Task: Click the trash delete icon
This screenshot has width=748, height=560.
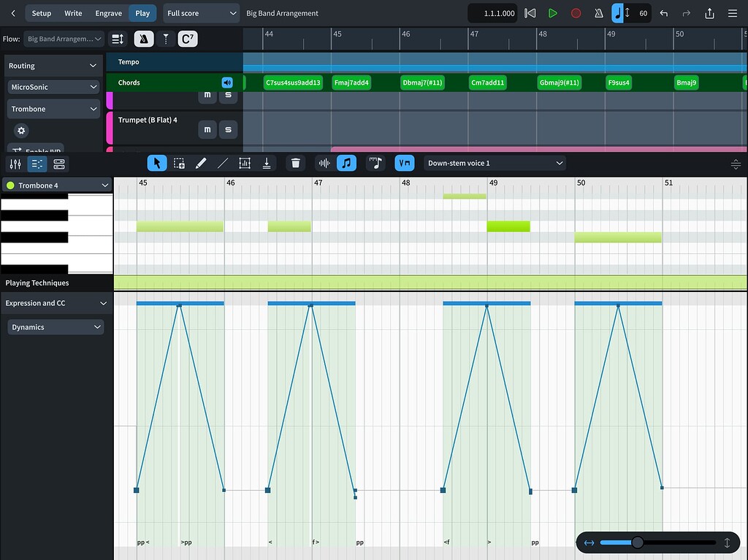Action: tap(295, 163)
